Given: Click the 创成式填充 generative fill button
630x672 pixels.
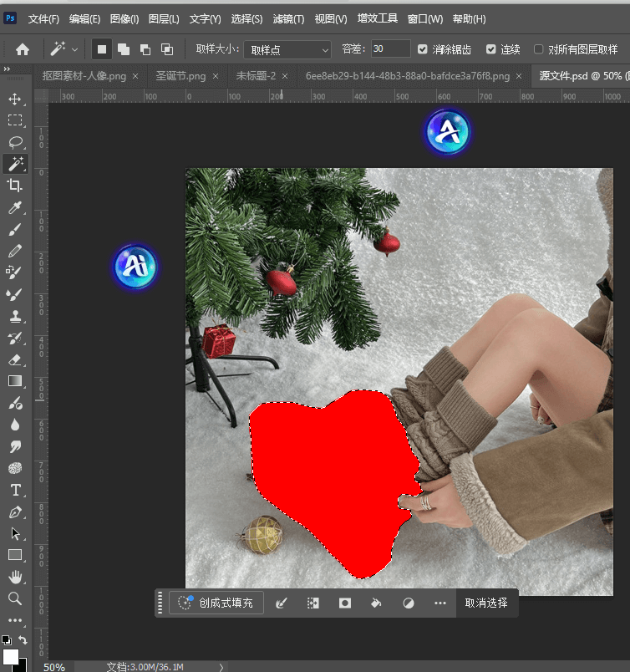Looking at the screenshot, I should (x=216, y=603).
